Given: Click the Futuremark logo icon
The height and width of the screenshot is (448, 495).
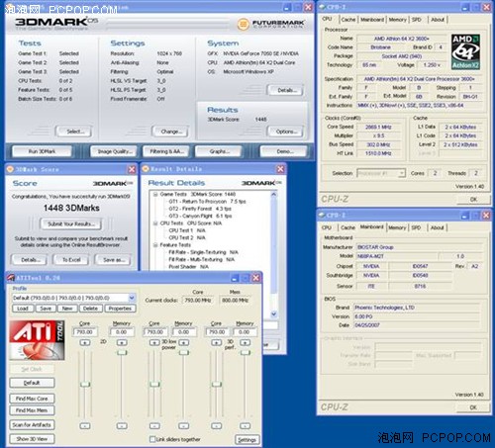Looking at the screenshot, I should pyautogui.click(x=244, y=24).
